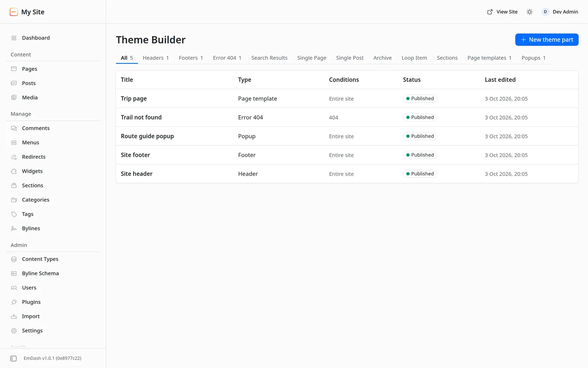Click the My Site logo icon

click(14, 12)
